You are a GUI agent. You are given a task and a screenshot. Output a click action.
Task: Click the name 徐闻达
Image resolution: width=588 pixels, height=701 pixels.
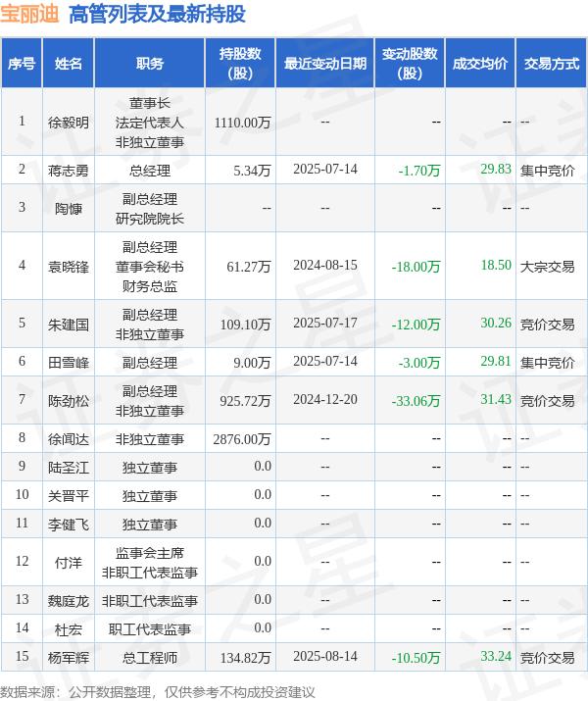click(69, 439)
